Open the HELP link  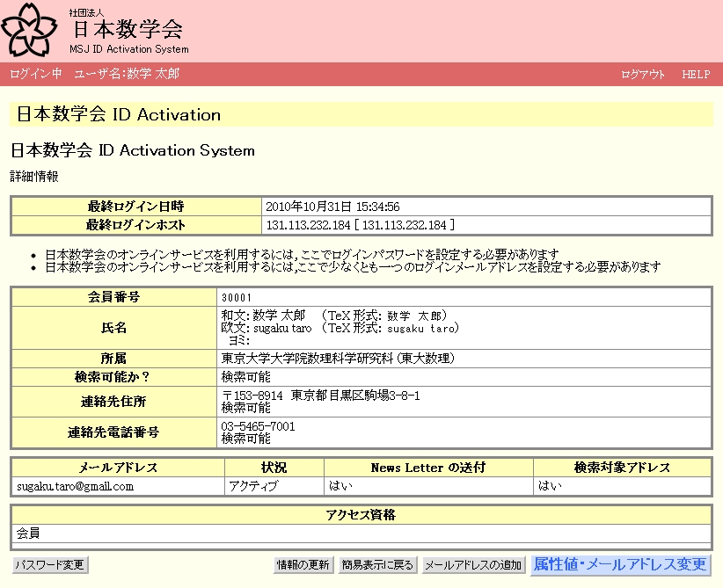695,75
